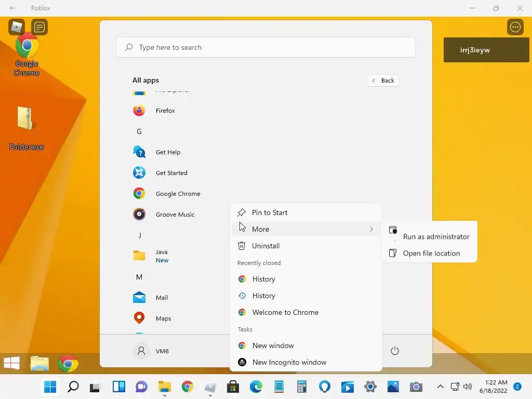Open Photos app from taskbar
Screen dimensions: 532x399
393,387
